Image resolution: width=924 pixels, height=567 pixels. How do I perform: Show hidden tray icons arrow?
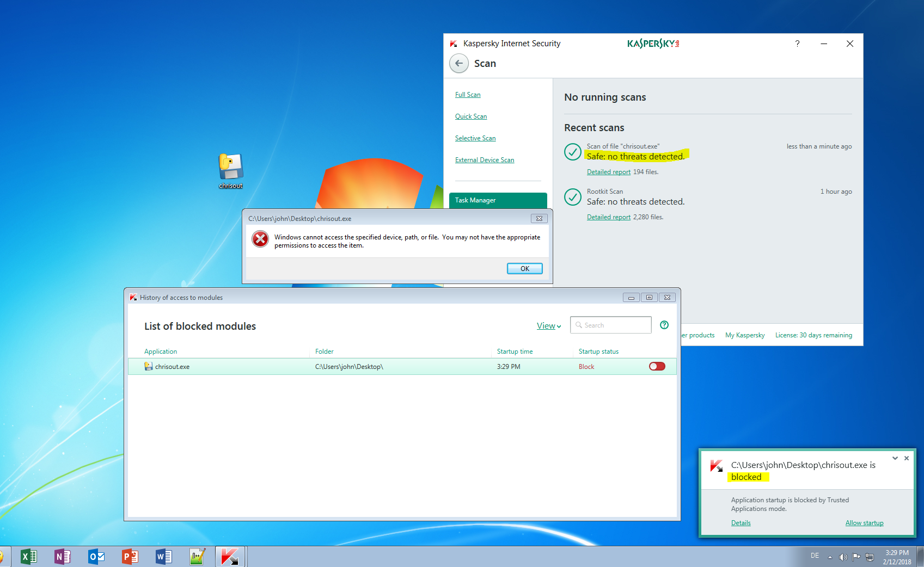830,557
